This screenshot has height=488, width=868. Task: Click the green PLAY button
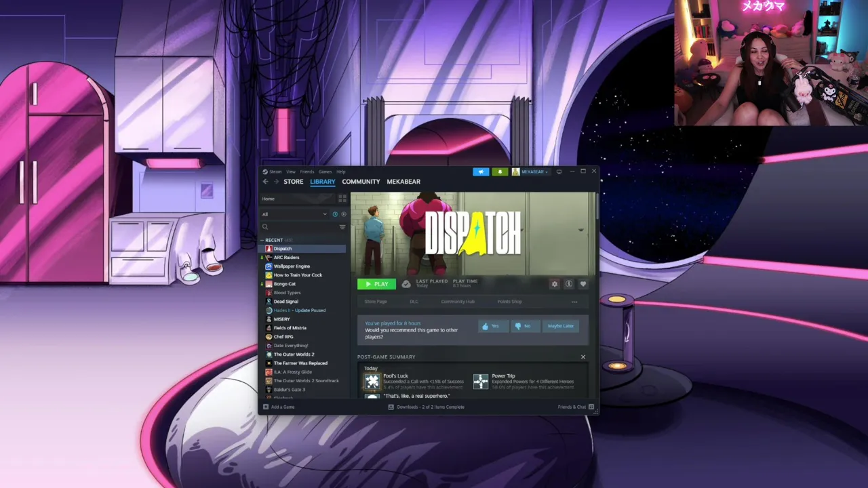376,284
